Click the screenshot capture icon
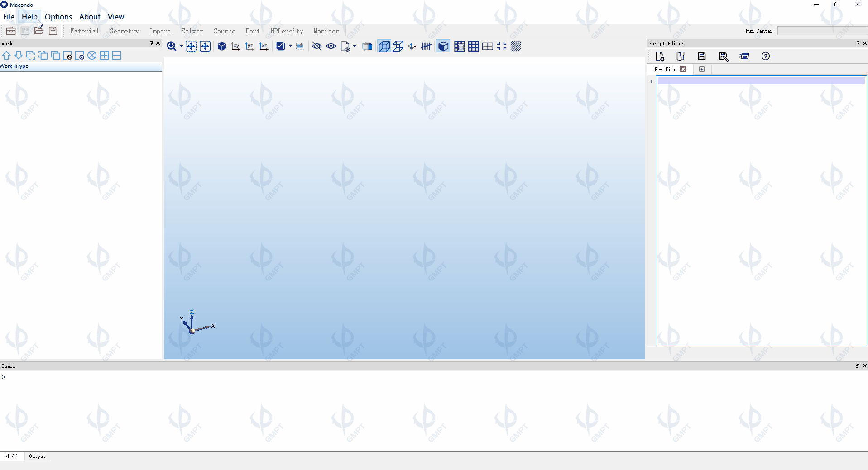Viewport: 868px width, 470px height. 300,46
